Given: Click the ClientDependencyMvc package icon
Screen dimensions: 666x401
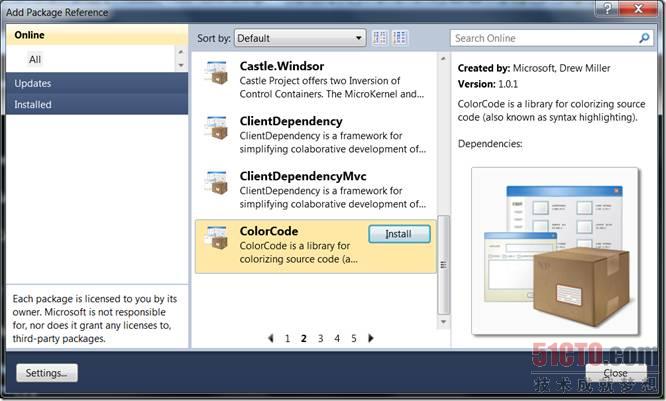Looking at the screenshot, I should click(x=217, y=182).
